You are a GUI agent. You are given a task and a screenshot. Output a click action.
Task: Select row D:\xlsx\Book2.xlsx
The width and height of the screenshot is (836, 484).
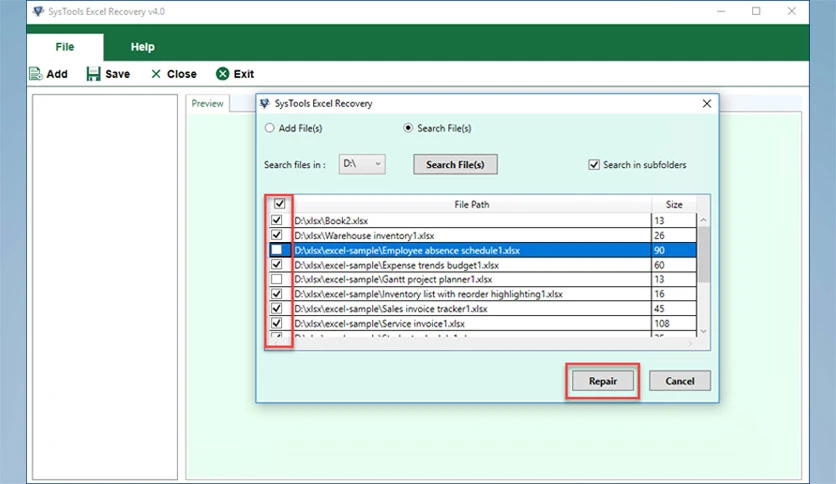[x=472, y=220]
